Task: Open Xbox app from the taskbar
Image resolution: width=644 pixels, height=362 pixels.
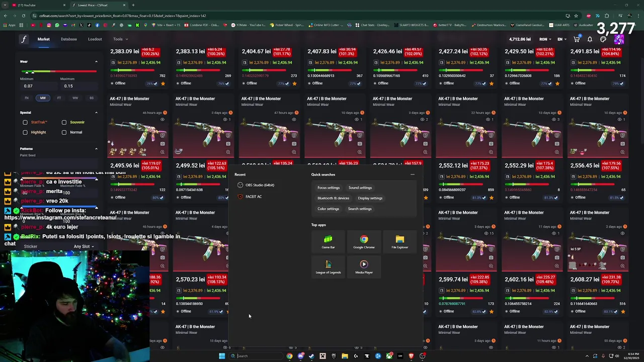Action: (x=389, y=356)
